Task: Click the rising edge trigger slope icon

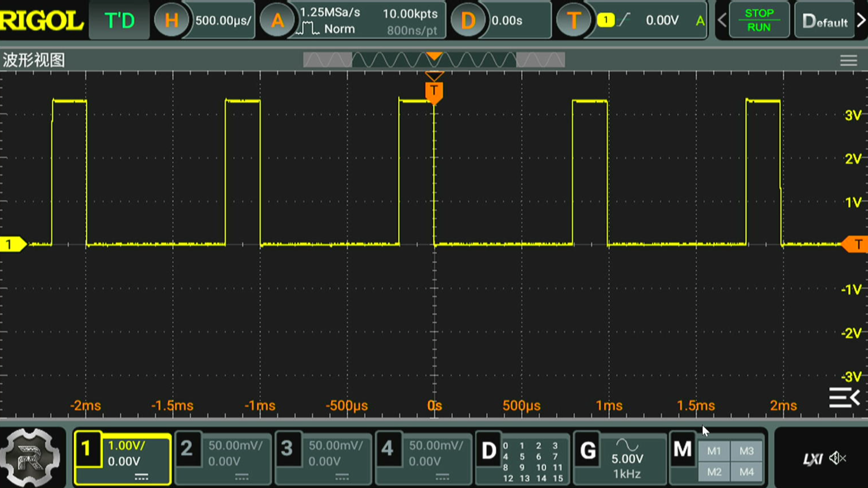Action: click(624, 20)
